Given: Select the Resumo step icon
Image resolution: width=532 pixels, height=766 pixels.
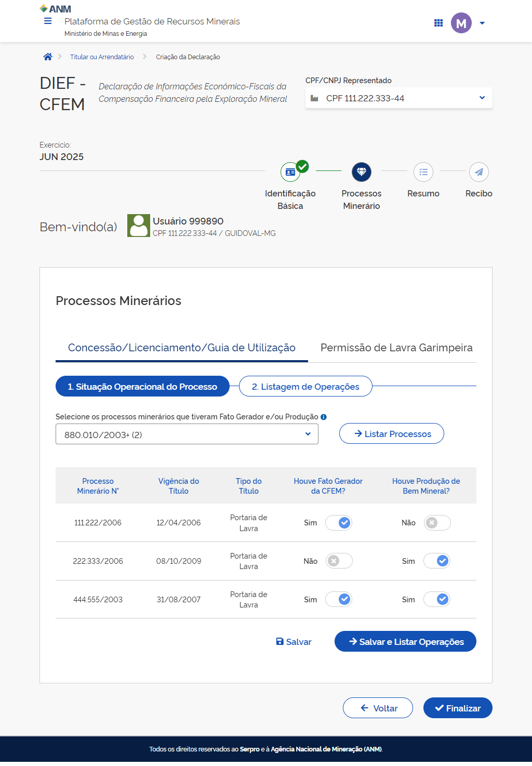Looking at the screenshot, I should pos(423,172).
